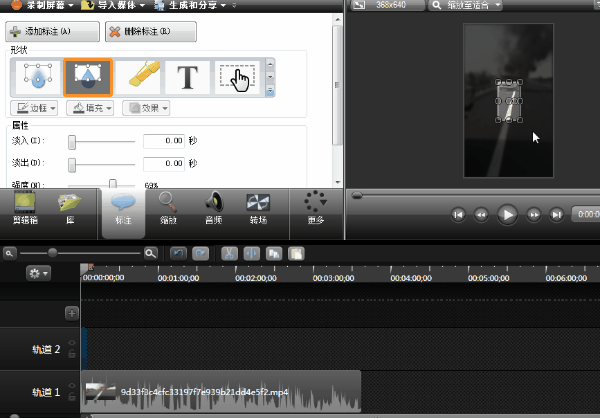600x418 pixels.
Task: Click the callout panel vertical scrollbar
Action: point(337,86)
